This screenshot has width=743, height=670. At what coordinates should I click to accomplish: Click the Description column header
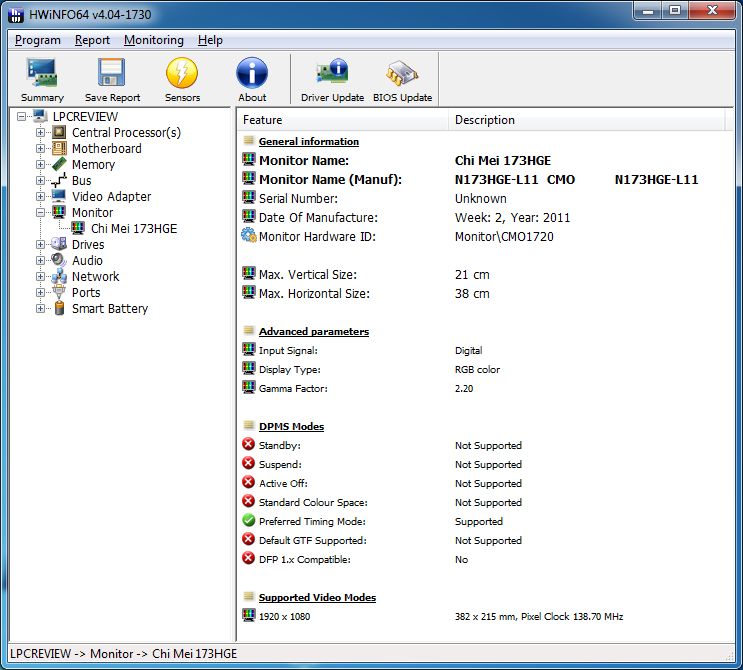586,119
